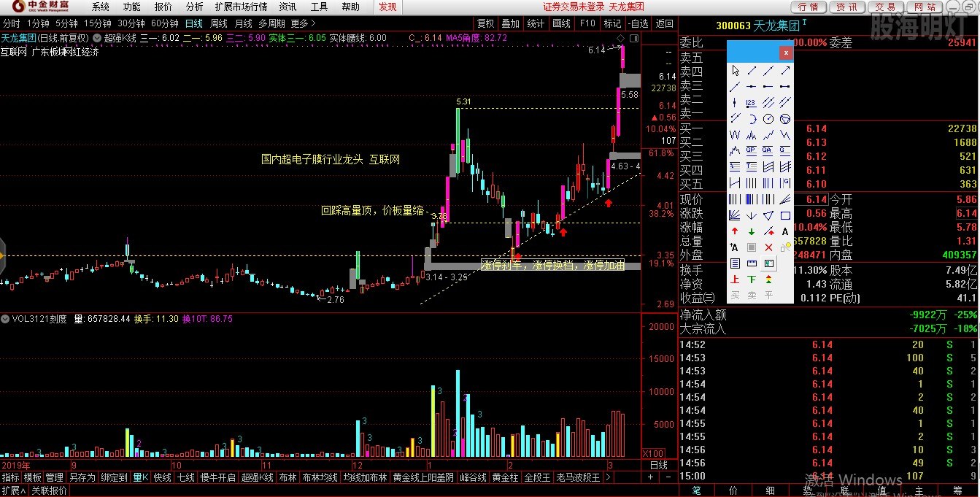The height and width of the screenshot is (497, 980).
Task: Click the 复权 button
Action: point(486,23)
